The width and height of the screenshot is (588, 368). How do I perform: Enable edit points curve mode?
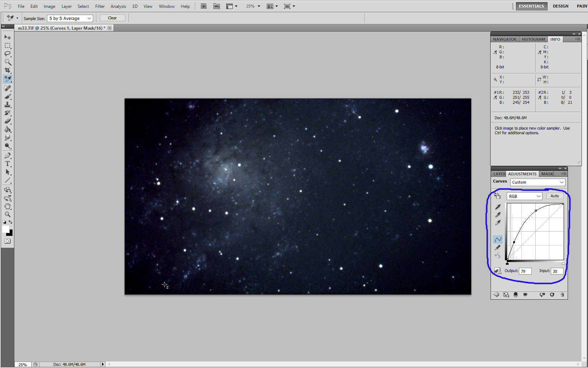coord(498,239)
